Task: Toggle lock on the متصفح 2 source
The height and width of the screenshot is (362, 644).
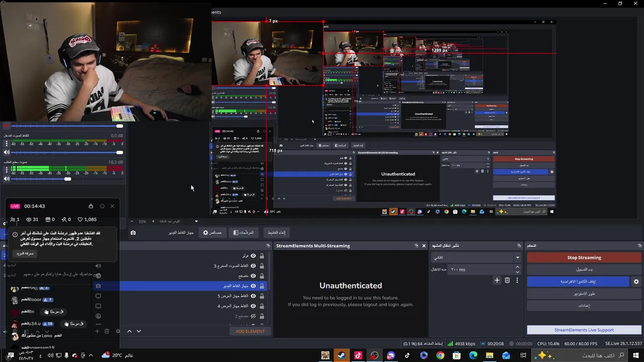Action: pyautogui.click(x=262, y=316)
